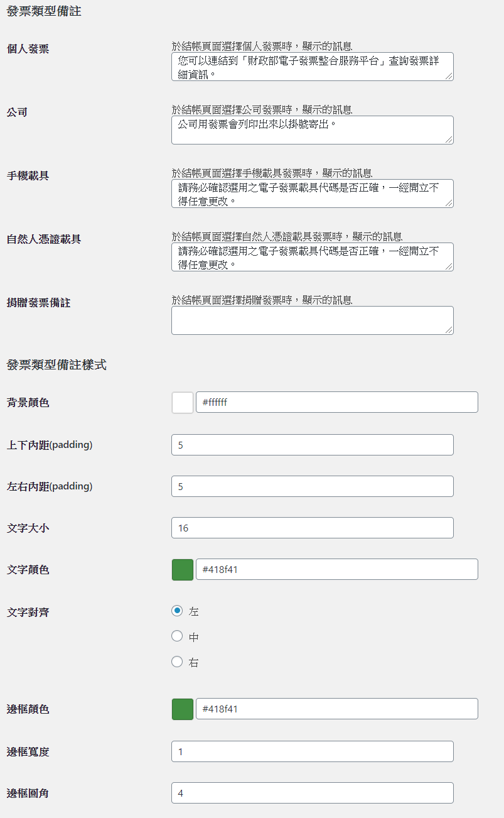This screenshot has height=818, width=504.
Task: Click resize handle of 捐贈發票備註 textarea
Action: (449, 330)
